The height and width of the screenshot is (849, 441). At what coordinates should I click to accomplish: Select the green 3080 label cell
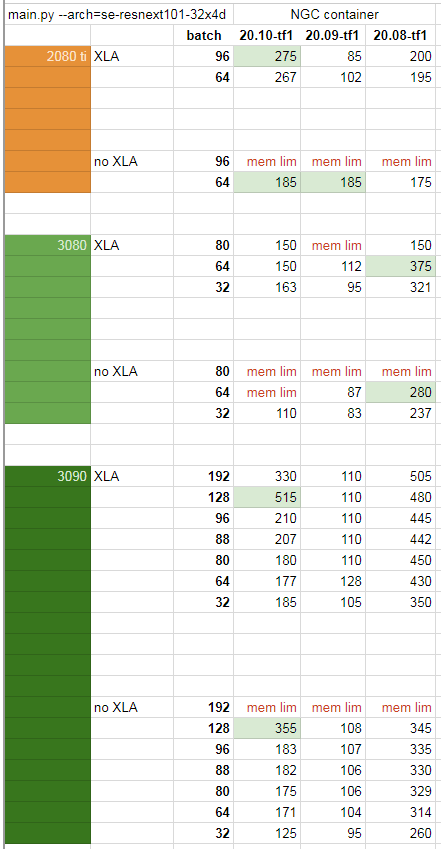point(48,245)
